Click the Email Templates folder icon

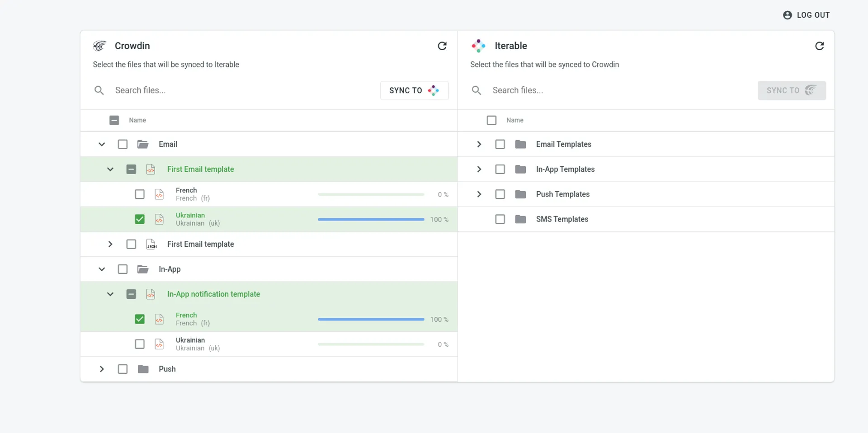click(x=520, y=144)
